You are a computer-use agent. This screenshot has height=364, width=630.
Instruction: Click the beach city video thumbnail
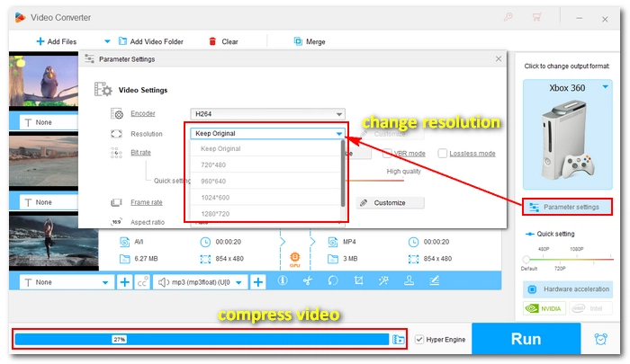(43, 161)
